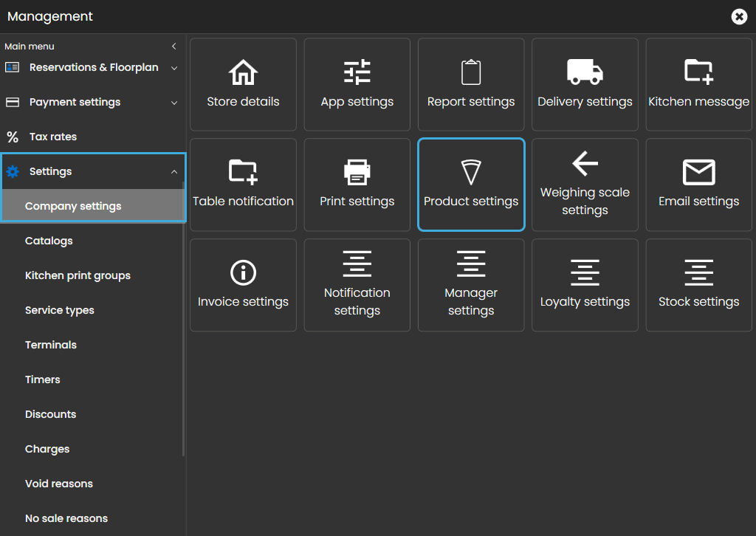756x536 pixels.
Task: Close the Management window
Action: click(739, 16)
